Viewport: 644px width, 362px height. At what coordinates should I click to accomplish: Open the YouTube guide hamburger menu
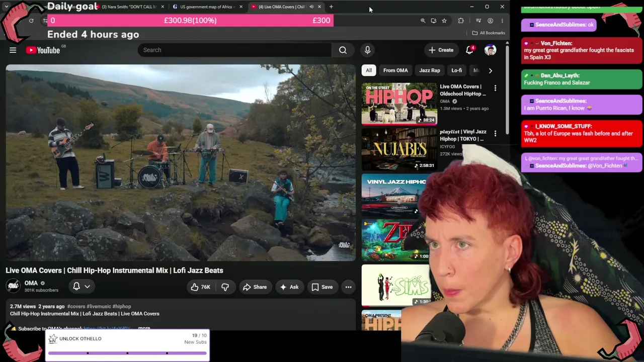13,50
